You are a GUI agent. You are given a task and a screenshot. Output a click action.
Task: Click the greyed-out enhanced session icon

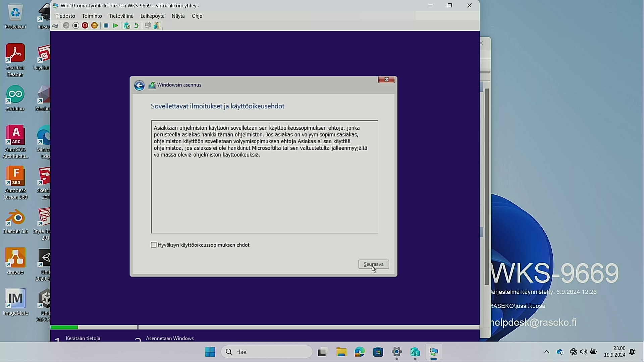coord(148,26)
